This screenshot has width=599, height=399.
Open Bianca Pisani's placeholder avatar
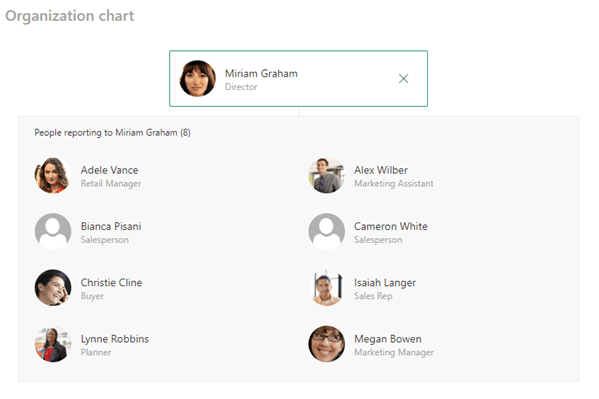(x=53, y=231)
